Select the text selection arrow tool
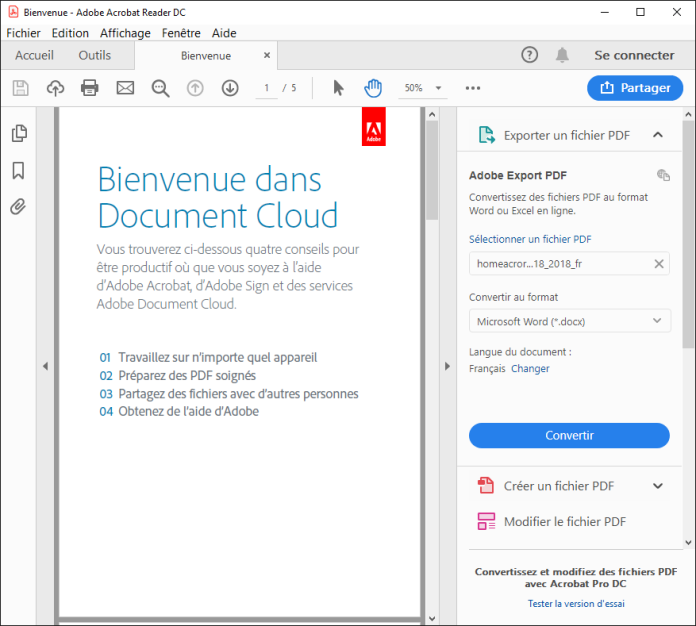The width and height of the screenshot is (696, 626). 338,88
